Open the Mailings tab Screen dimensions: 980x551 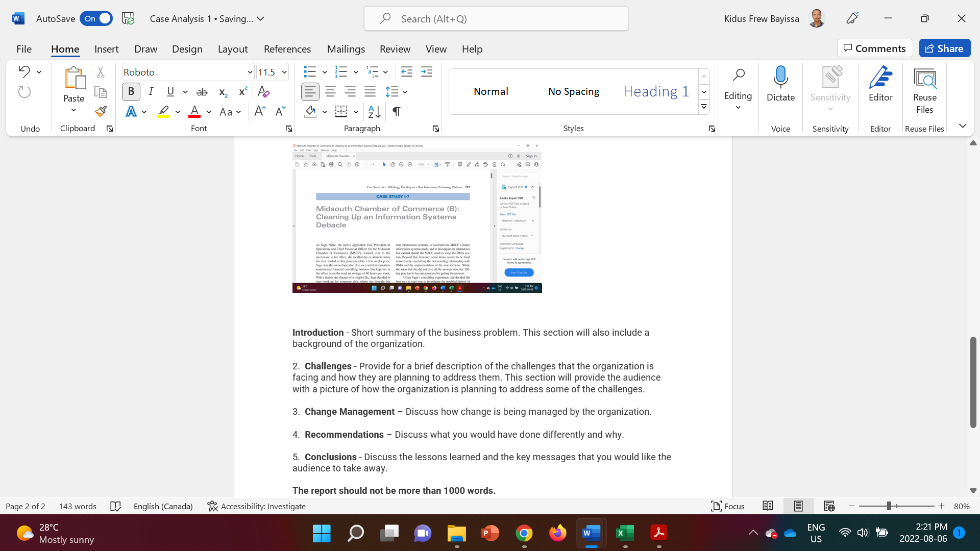click(x=346, y=49)
